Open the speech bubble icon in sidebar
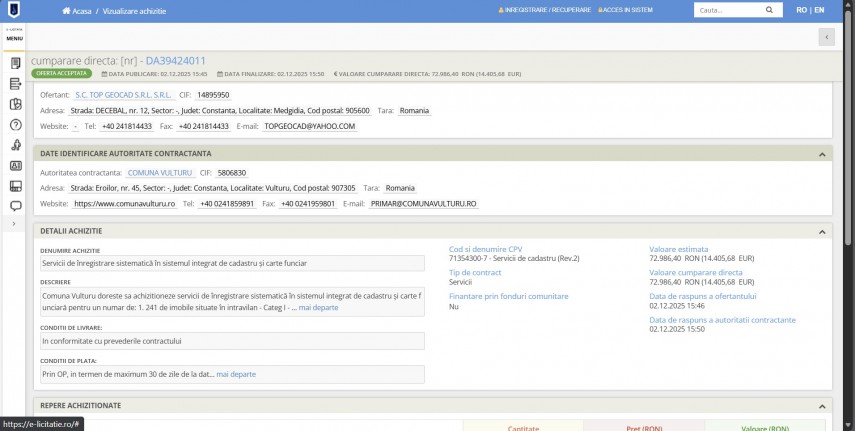 click(x=15, y=206)
